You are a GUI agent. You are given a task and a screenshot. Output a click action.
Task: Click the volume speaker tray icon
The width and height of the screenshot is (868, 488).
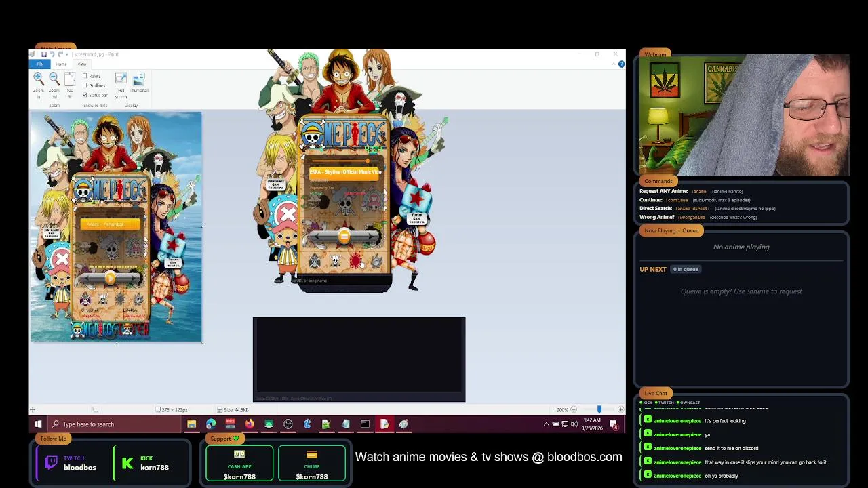[x=574, y=424]
